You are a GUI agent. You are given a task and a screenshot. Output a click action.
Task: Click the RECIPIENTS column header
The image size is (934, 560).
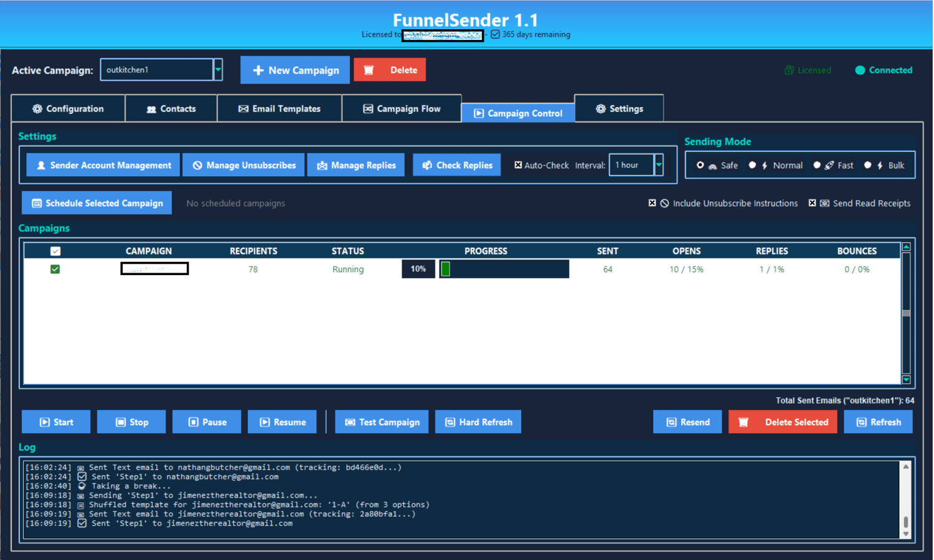pos(253,251)
